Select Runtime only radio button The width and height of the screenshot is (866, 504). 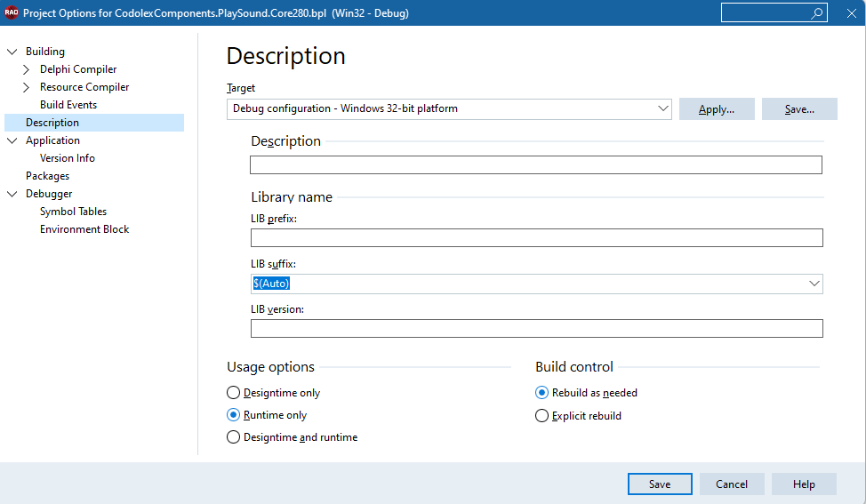tap(234, 414)
